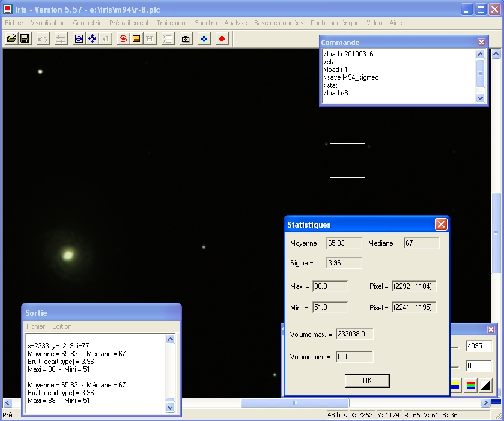Click the save floppy disk icon
The width and height of the screenshot is (504, 421).
pyautogui.click(x=25, y=38)
